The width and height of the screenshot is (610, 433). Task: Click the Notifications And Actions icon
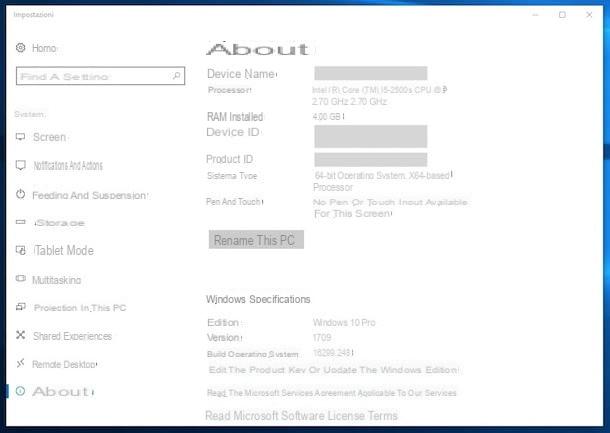coord(21,165)
